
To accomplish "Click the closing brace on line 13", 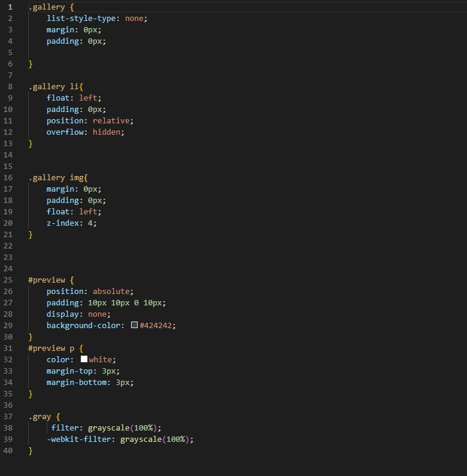I will point(31,143).
